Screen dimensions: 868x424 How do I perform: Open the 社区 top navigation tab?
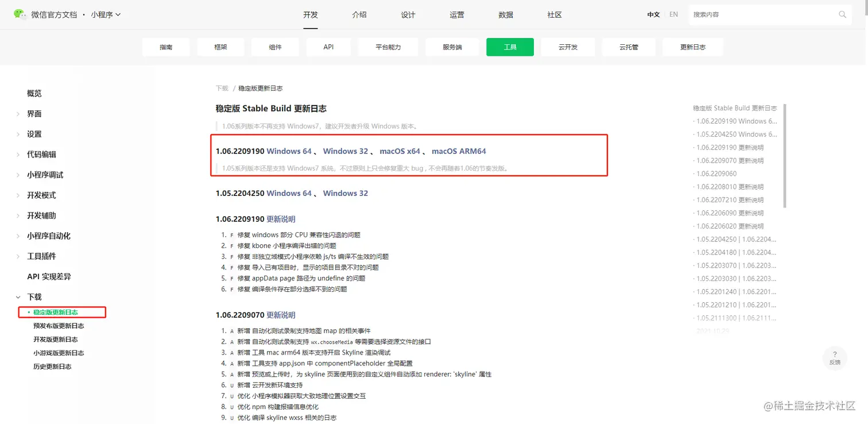555,14
